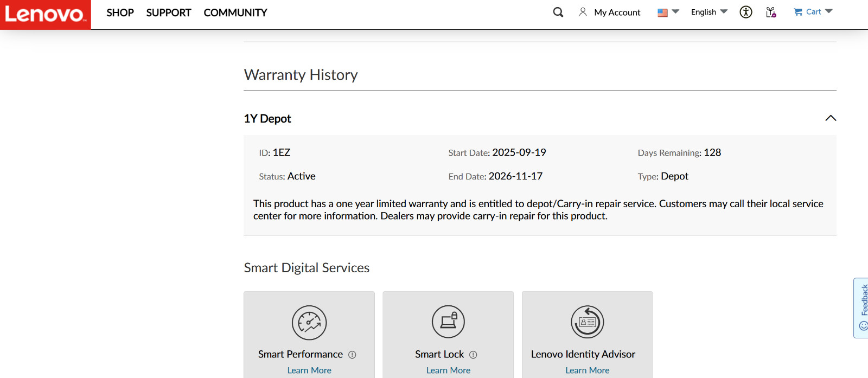
Task: Click Learn More under Lenovo Identity Advisor
Action: (588, 370)
